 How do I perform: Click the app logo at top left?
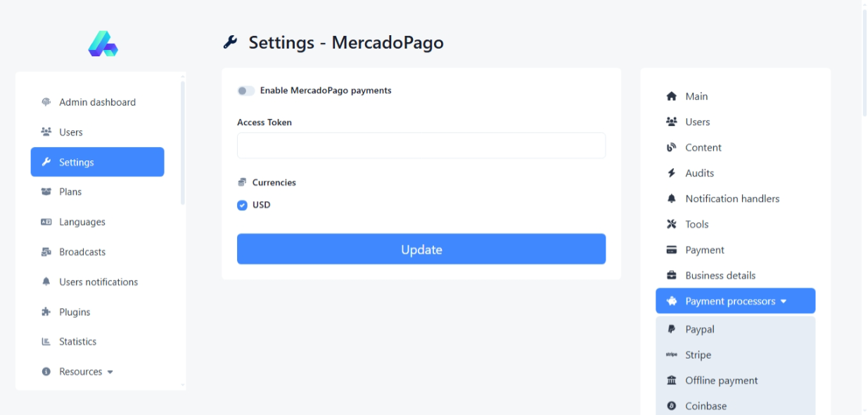click(x=103, y=44)
